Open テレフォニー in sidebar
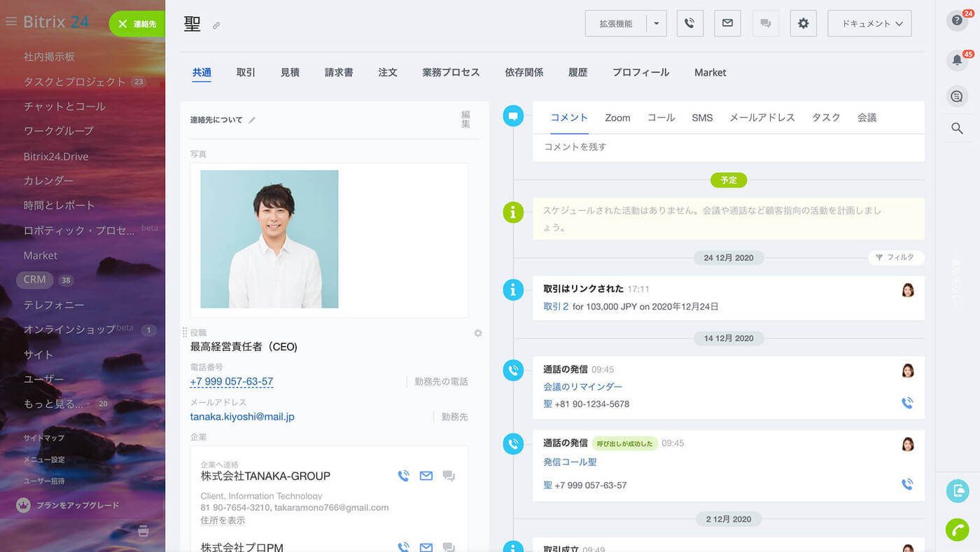The height and width of the screenshot is (552, 980). click(54, 305)
